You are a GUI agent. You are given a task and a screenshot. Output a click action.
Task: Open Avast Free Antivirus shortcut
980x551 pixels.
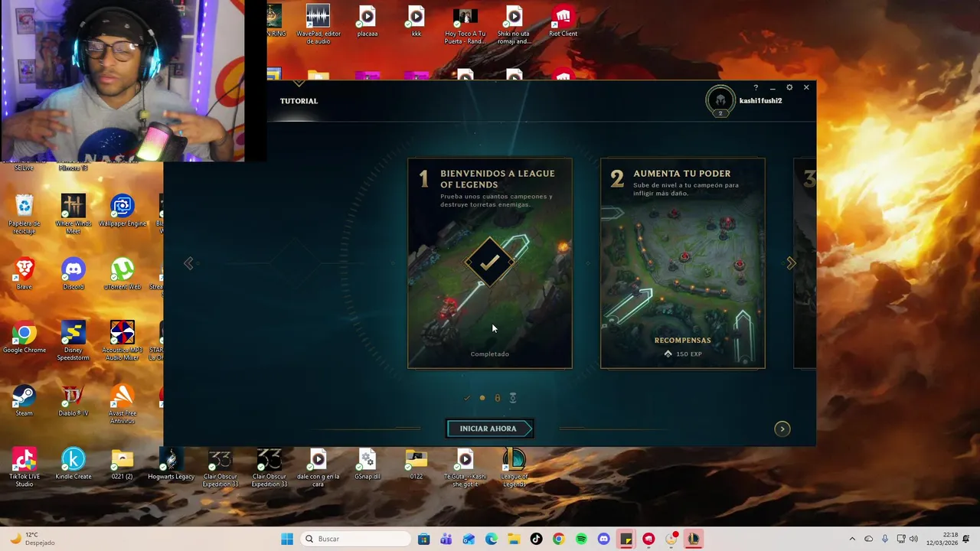point(122,405)
